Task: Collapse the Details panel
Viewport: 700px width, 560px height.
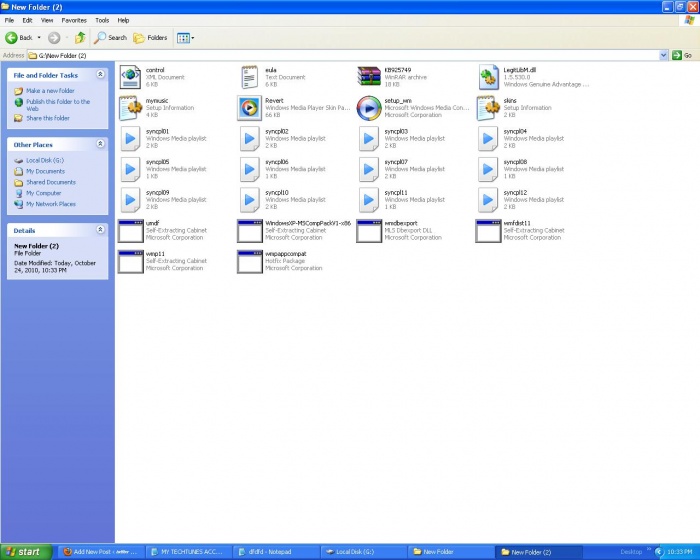Action: click(100, 230)
